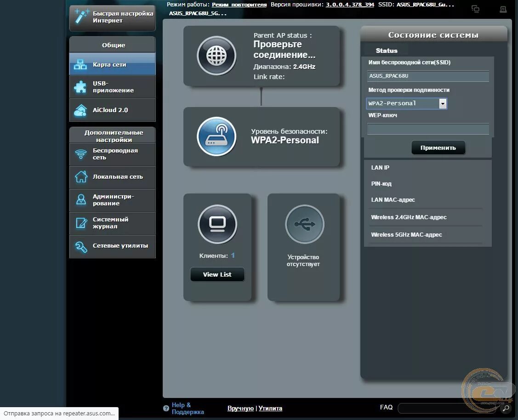Open the Локальная сеть settings page

pyautogui.click(x=112, y=177)
